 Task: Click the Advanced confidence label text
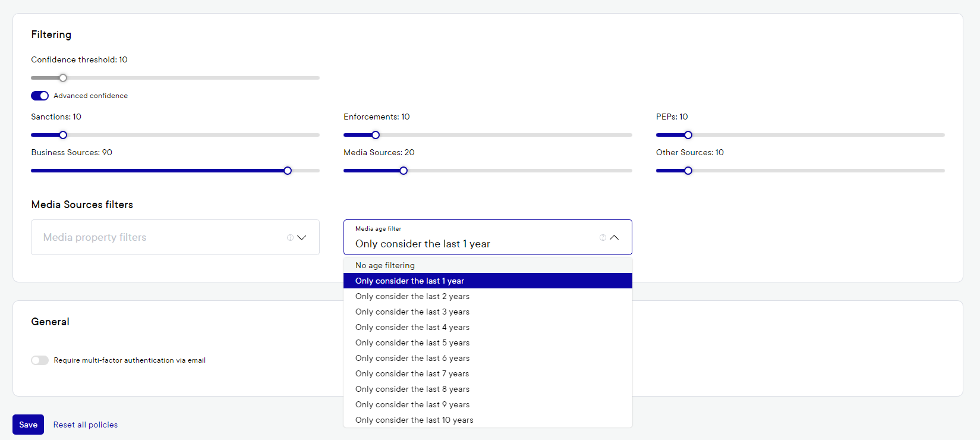click(91, 96)
